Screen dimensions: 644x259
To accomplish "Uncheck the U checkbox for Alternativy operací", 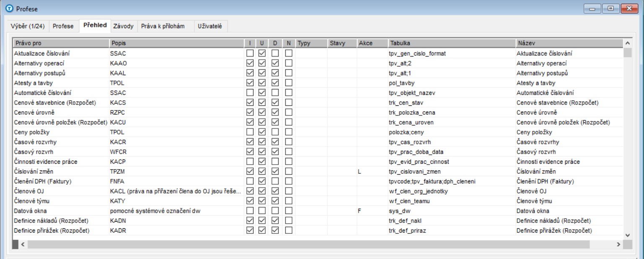I will coord(262,63).
